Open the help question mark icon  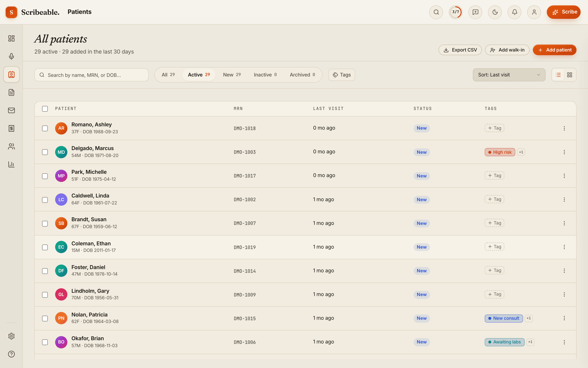(11, 354)
